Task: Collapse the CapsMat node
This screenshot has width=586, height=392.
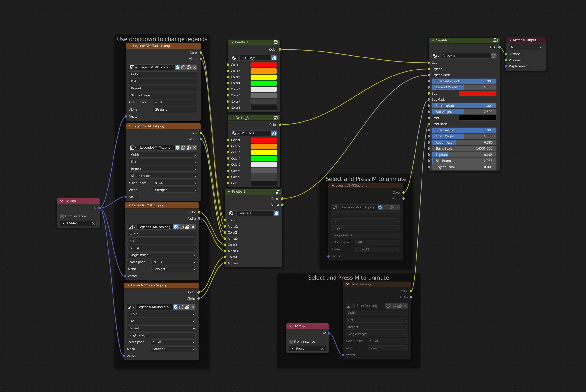Action: [x=433, y=40]
